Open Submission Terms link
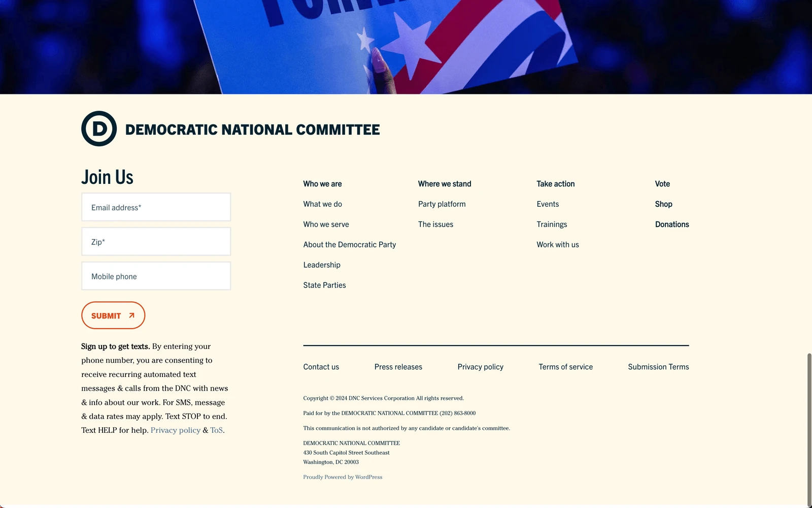The image size is (812, 508). click(659, 367)
